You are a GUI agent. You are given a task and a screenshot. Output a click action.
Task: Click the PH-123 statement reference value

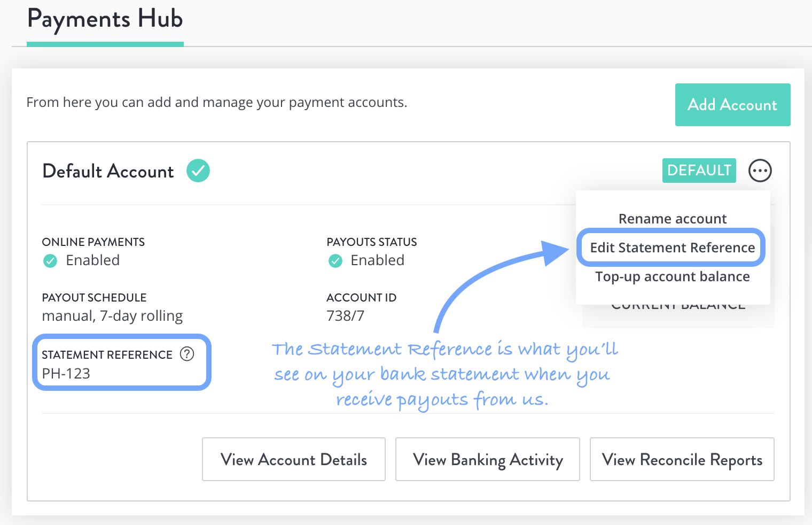(x=66, y=373)
